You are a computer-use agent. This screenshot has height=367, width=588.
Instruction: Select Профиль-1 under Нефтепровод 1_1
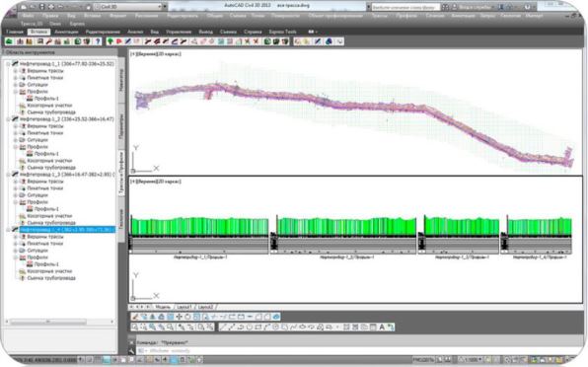pyautogui.click(x=46, y=99)
